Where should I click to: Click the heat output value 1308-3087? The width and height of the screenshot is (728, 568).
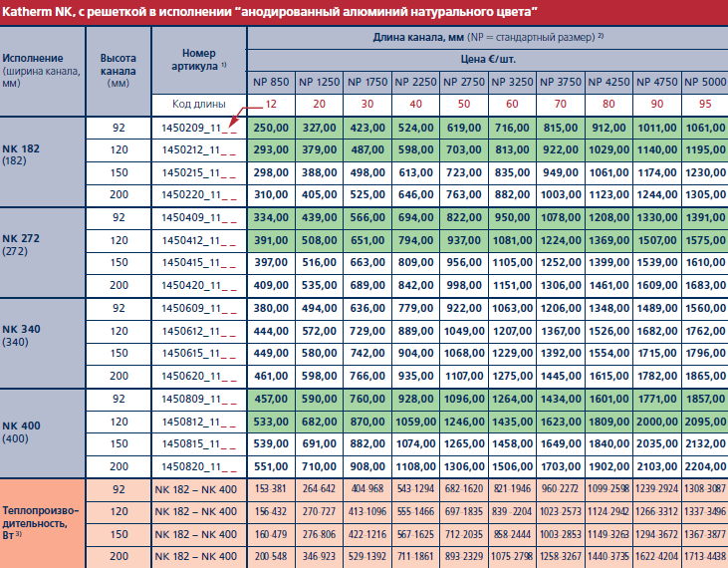point(705,489)
